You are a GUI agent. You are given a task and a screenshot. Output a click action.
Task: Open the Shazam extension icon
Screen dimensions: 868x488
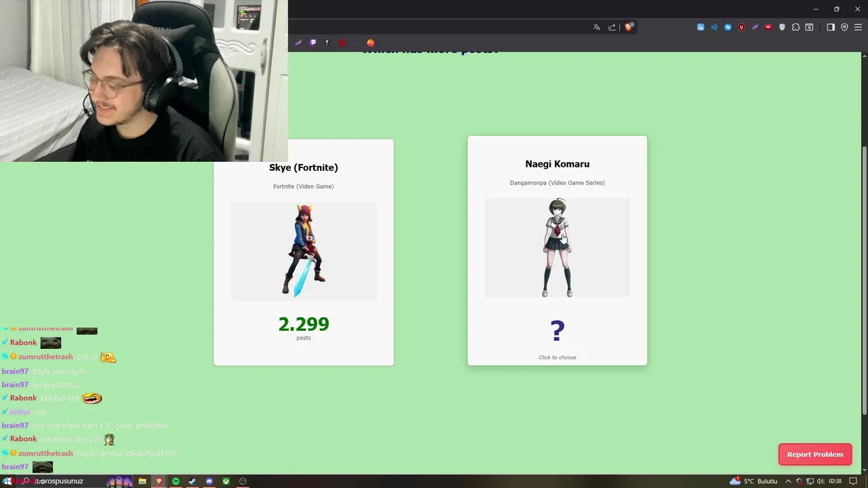pyautogui.click(x=728, y=27)
